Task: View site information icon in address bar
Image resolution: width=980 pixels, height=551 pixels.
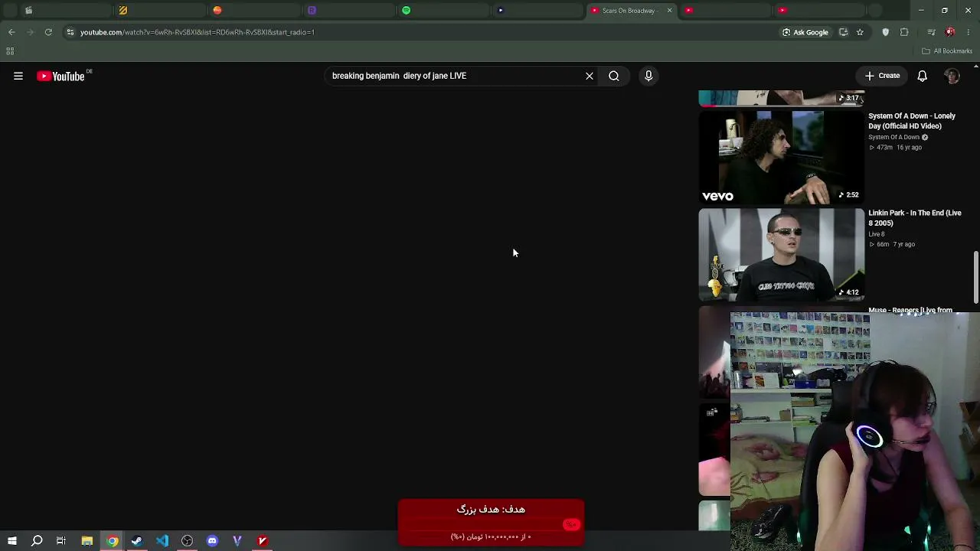Action: coord(70,32)
